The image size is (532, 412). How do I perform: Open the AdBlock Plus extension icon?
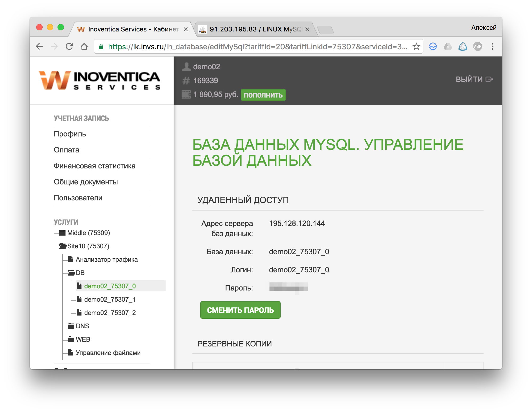tap(477, 47)
